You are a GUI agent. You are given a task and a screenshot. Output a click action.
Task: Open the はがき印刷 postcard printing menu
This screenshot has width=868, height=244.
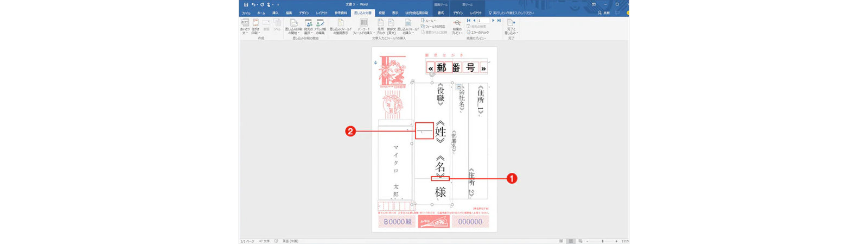pos(256,27)
